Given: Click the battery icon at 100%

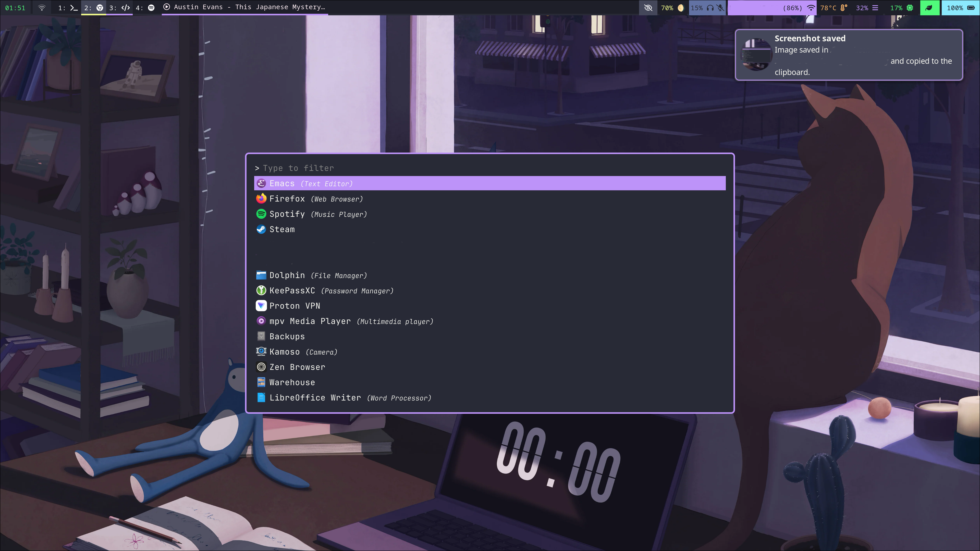Looking at the screenshot, I should click(971, 8).
